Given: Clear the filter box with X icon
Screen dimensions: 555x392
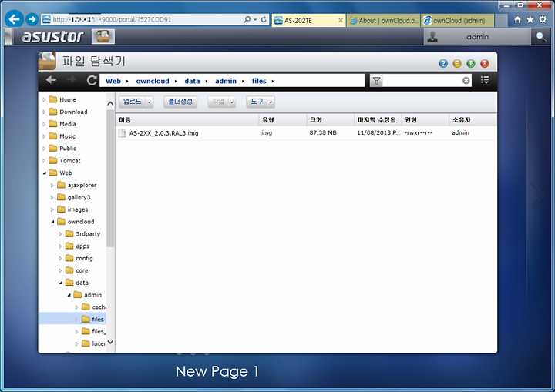Looking at the screenshot, I should [466, 81].
